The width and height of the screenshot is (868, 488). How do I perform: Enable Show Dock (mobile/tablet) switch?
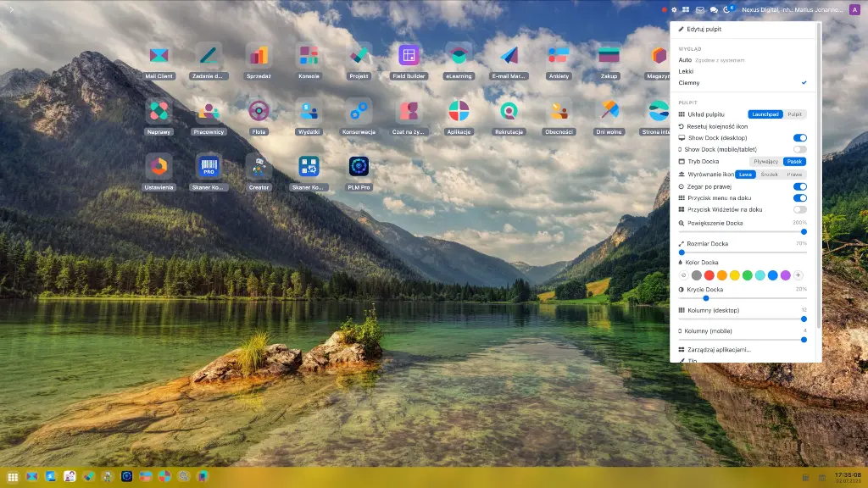click(x=800, y=149)
